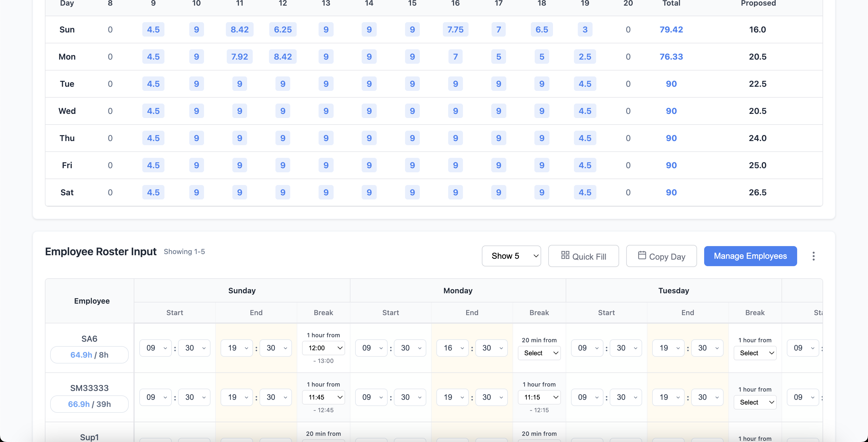Open SA6's Sunday break 12:00 dropdown

coord(323,348)
